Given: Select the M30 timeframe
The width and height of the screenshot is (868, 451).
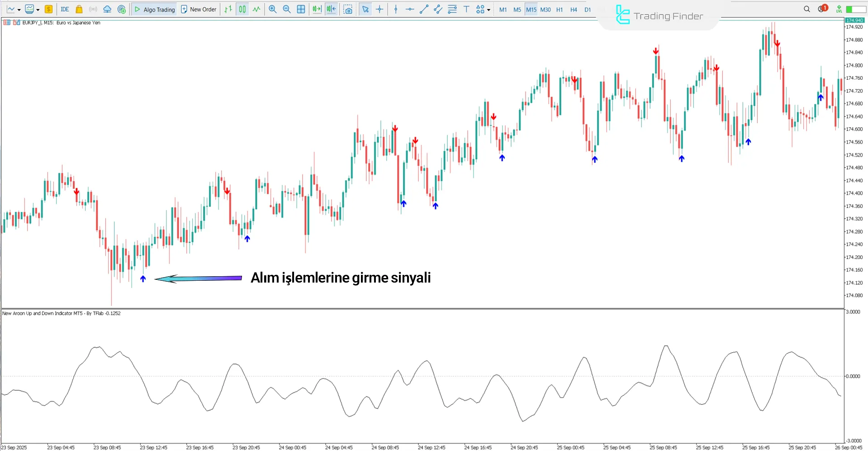Looking at the screenshot, I should [x=545, y=9].
